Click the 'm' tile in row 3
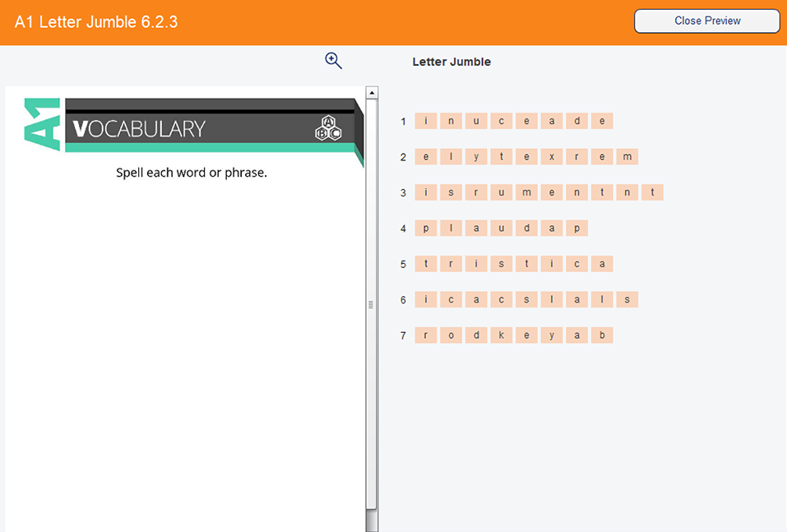The image size is (787, 532). (526, 193)
